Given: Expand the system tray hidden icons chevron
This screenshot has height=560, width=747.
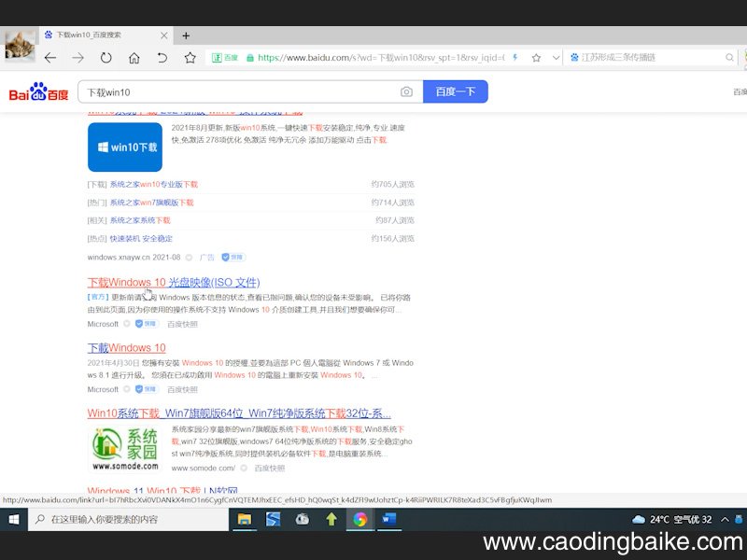Looking at the screenshot, I should (725, 520).
